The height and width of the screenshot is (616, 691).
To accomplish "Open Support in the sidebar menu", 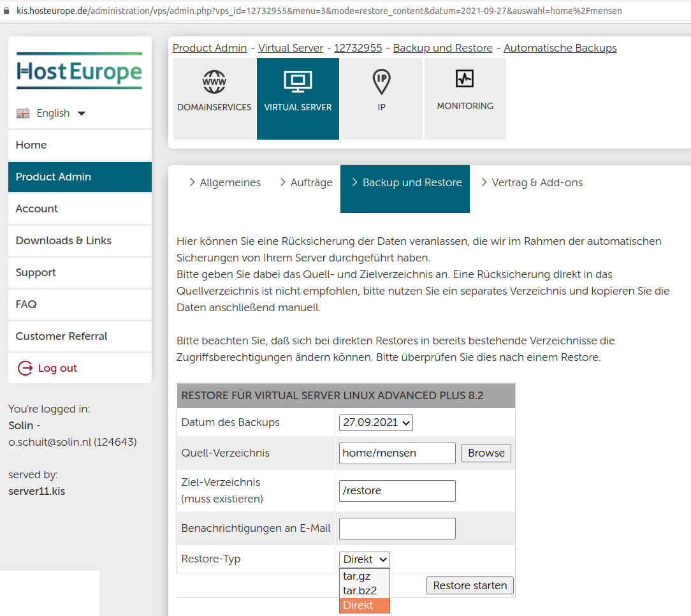I will 36,272.
